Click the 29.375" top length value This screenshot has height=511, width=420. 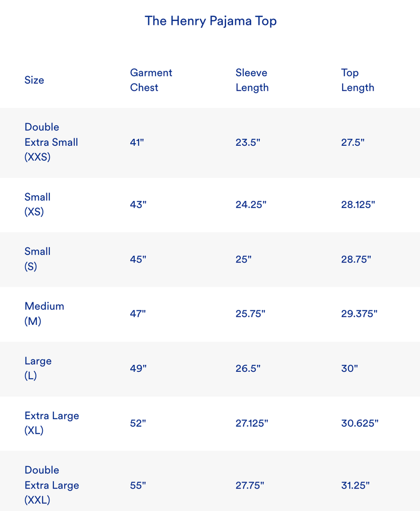[x=359, y=314]
